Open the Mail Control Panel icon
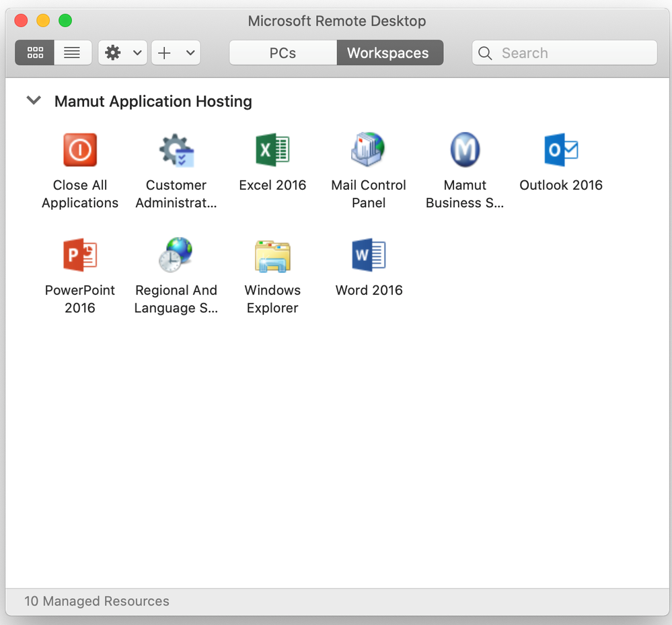672x625 pixels. tap(368, 149)
